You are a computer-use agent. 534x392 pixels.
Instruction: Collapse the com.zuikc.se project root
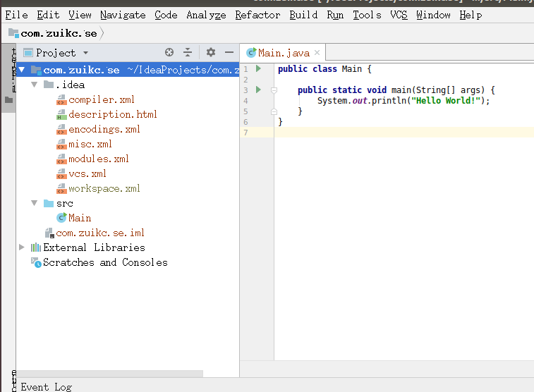coord(22,70)
